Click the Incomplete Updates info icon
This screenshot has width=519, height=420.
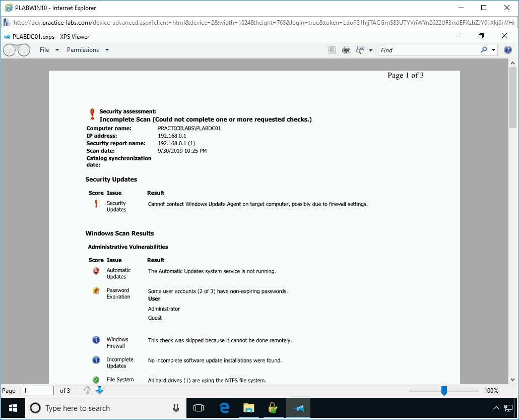pyautogui.click(x=96, y=360)
